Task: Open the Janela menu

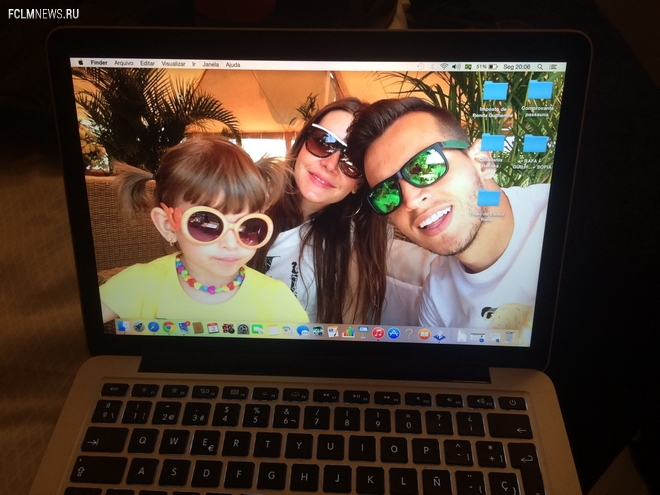Action: [x=210, y=64]
